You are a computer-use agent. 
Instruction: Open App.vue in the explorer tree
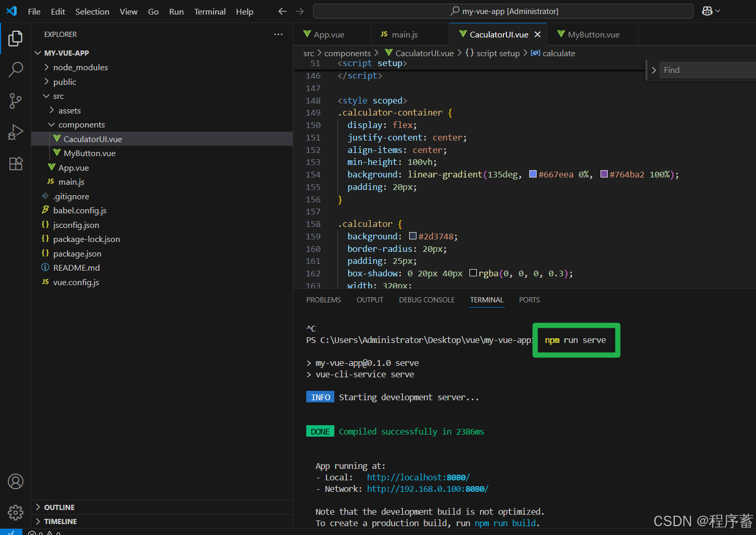[162, 168]
